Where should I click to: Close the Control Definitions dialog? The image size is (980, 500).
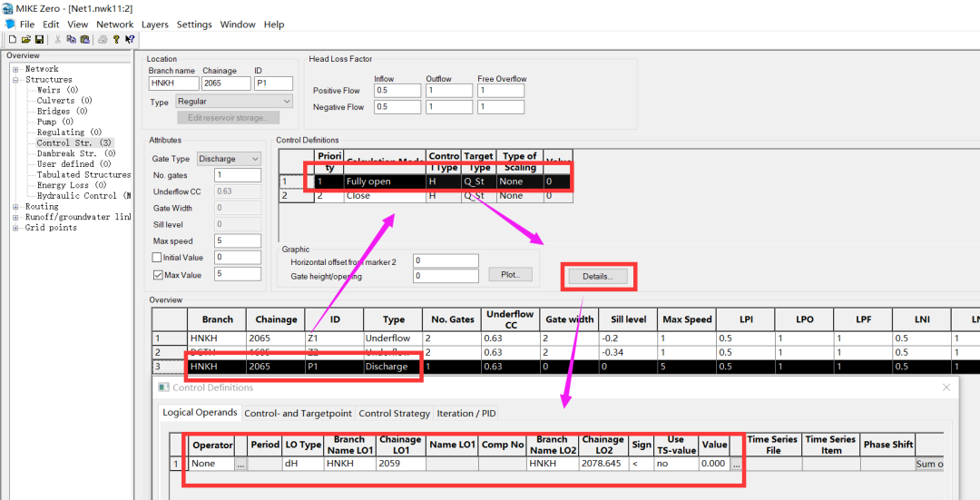[x=946, y=387]
